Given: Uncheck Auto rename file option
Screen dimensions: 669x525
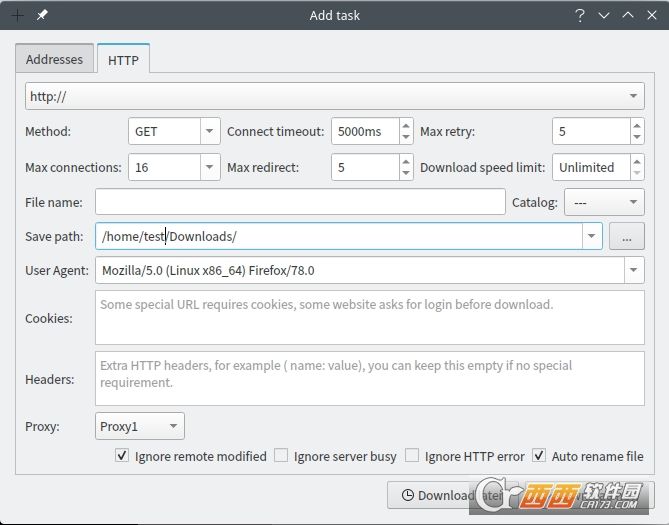Looking at the screenshot, I should click(x=540, y=456).
